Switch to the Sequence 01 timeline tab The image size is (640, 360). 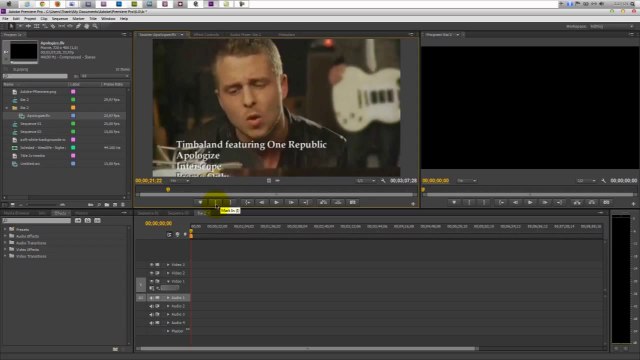(148, 213)
